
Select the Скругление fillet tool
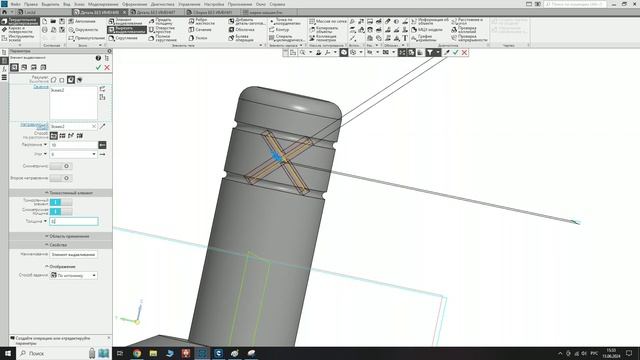(123, 38)
